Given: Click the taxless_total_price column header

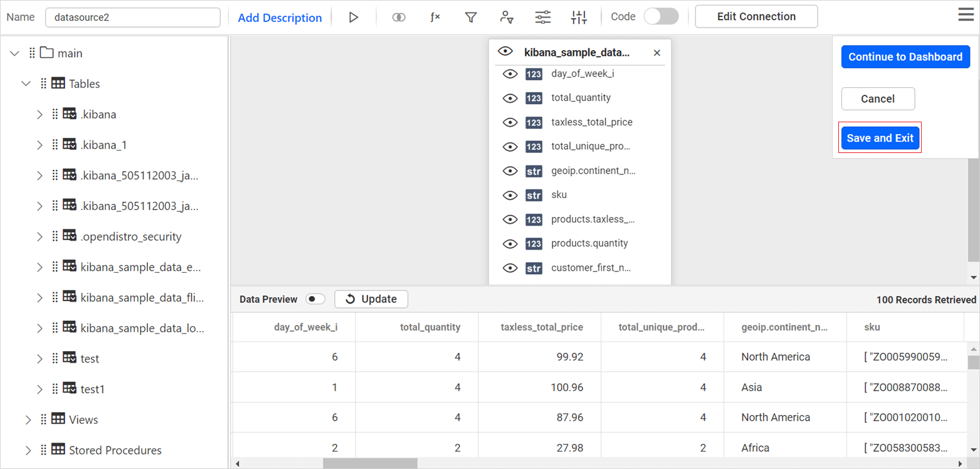Looking at the screenshot, I should tap(542, 327).
